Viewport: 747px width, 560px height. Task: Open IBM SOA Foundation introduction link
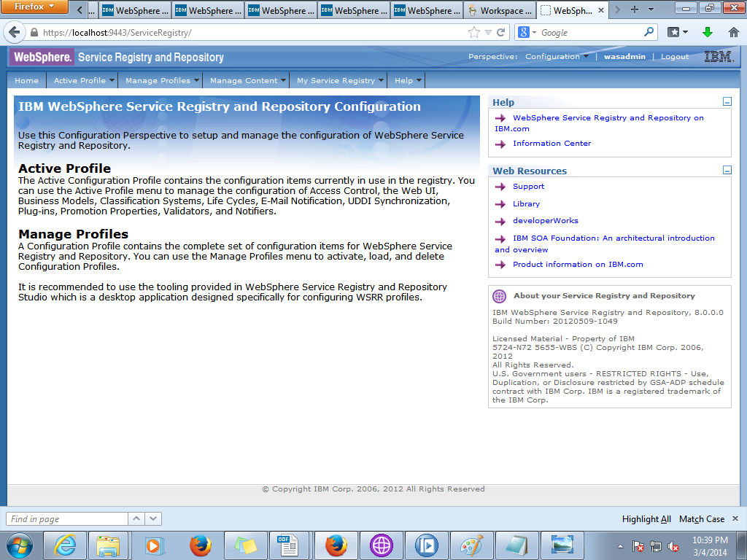[x=605, y=244]
